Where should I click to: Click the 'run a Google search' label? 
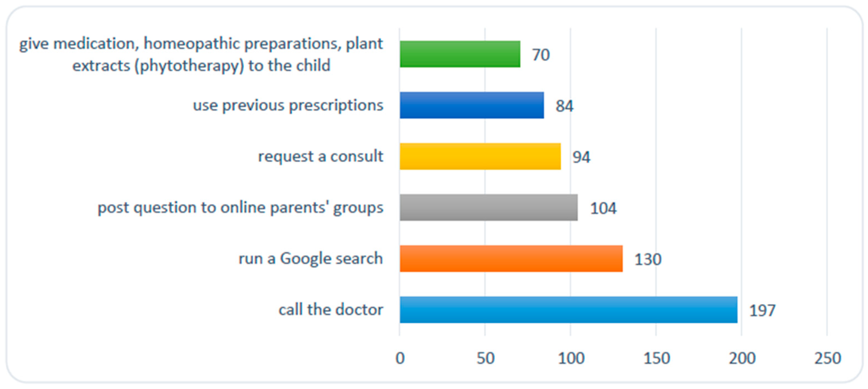[x=310, y=259]
